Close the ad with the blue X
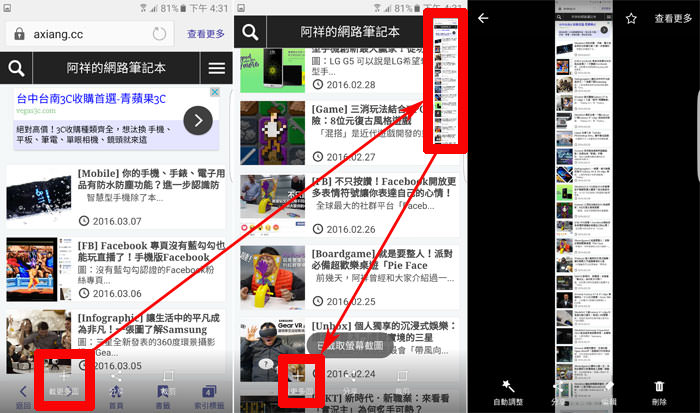The image size is (700, 413). [x=215, y=92]
